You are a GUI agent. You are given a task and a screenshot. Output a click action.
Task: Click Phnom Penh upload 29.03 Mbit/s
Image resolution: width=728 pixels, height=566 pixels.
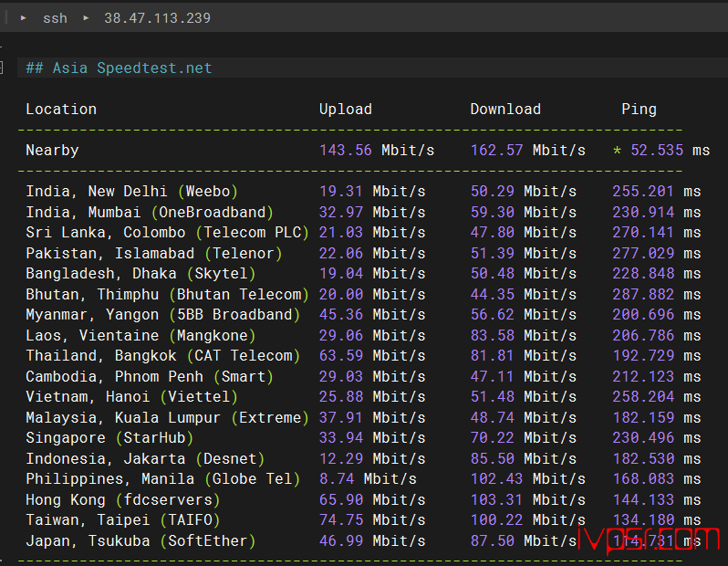pos(372,376)
